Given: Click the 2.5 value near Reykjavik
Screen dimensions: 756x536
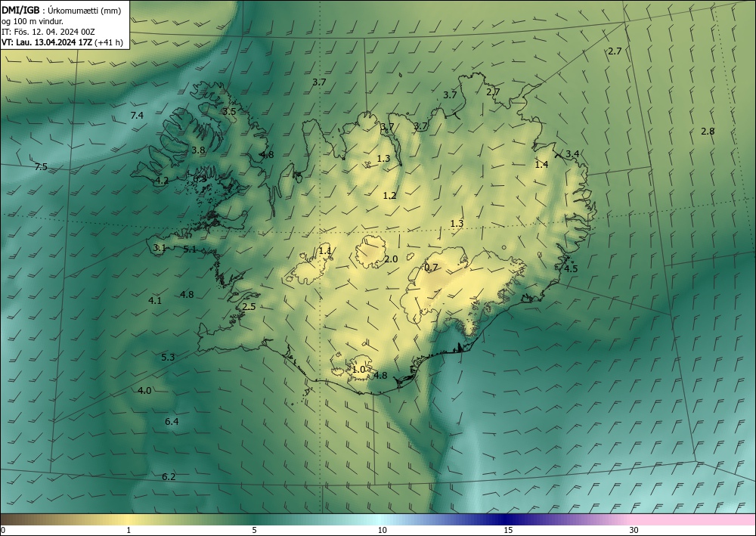Looking at the screenshot, I should [x=249, y=307].
